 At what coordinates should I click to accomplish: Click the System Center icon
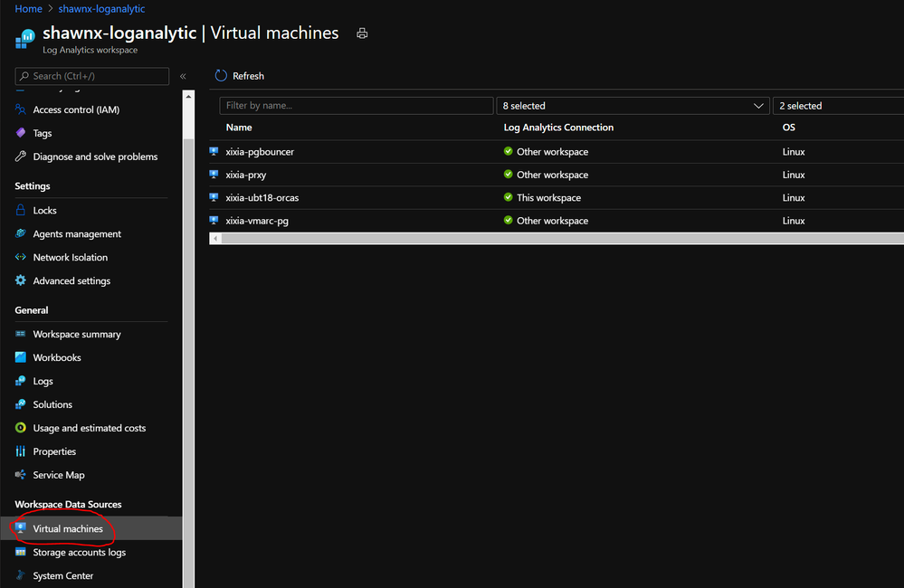coord(21,575)
